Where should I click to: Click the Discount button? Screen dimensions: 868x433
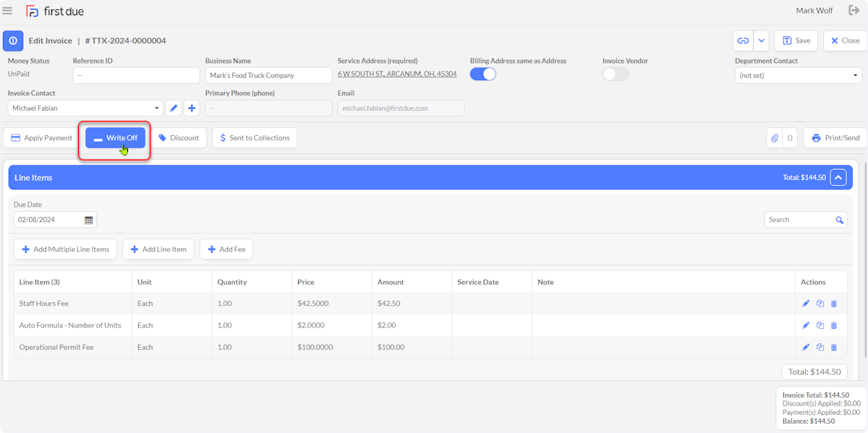179,138
